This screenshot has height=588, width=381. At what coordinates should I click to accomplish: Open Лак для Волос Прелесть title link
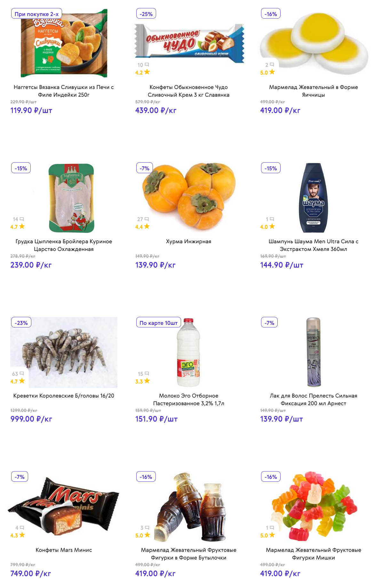[313, 399]
